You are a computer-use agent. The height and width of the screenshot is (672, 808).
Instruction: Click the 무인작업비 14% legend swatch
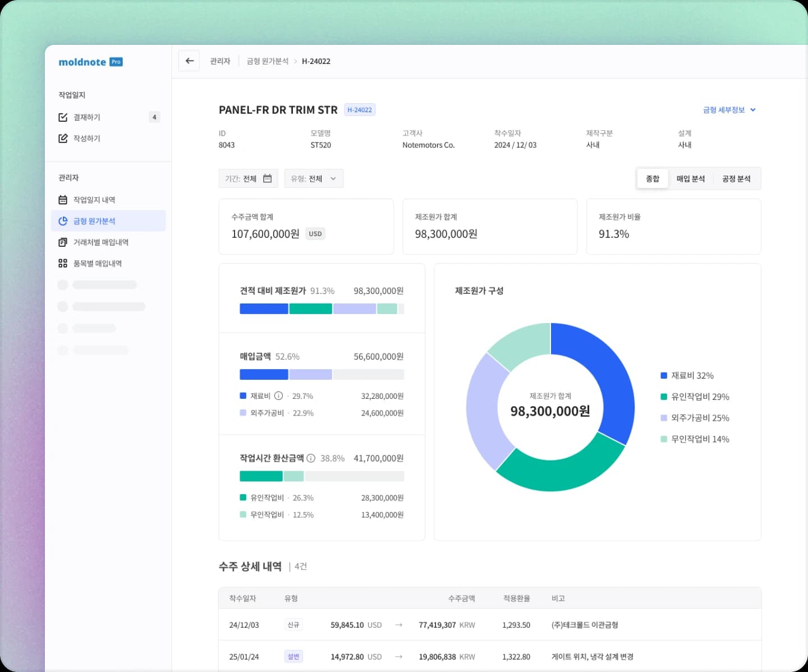point(664,439)
